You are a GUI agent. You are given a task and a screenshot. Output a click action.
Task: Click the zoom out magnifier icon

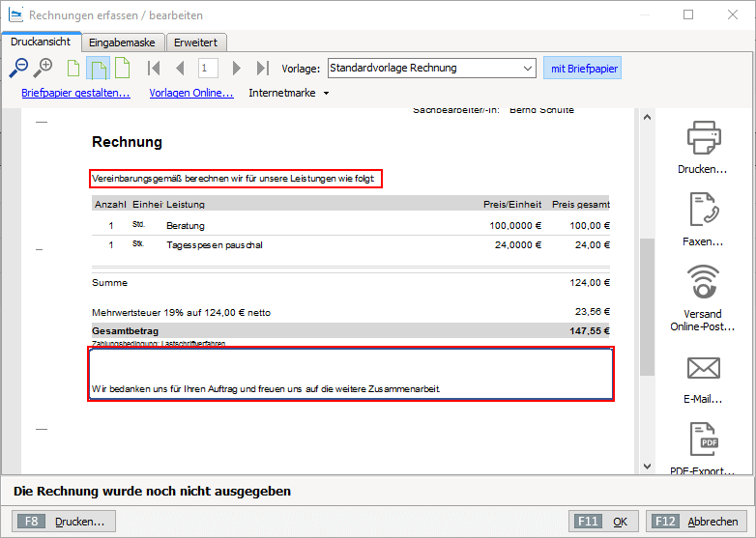coord(19,68)
